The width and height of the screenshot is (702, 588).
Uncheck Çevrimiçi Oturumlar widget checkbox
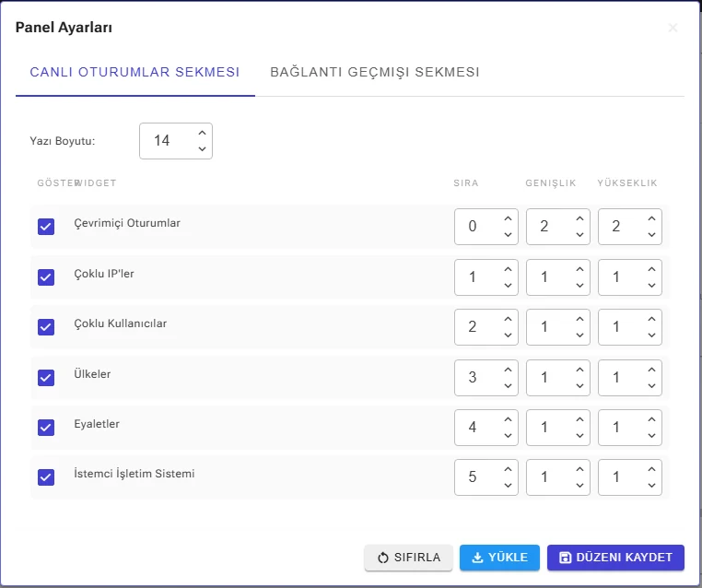coord(46,227)
